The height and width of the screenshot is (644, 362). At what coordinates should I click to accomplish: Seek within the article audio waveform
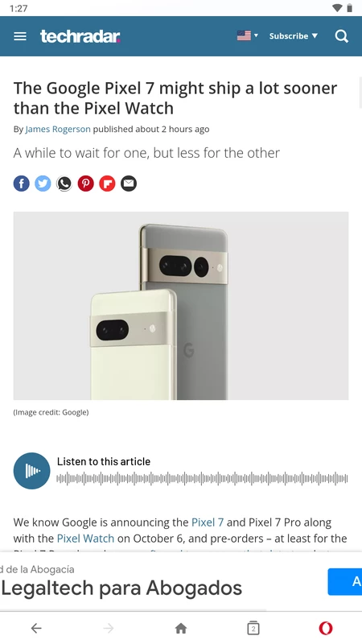202,478
